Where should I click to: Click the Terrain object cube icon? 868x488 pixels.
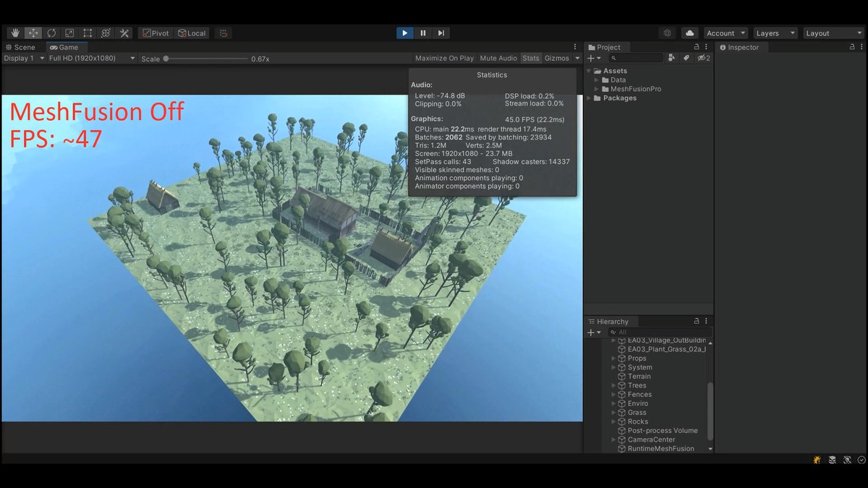coord(621,377)
